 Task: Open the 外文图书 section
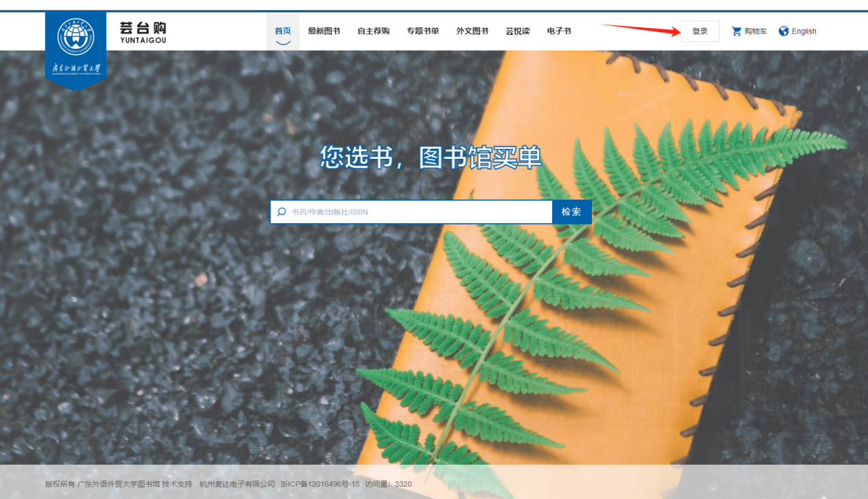click(472, 31)
